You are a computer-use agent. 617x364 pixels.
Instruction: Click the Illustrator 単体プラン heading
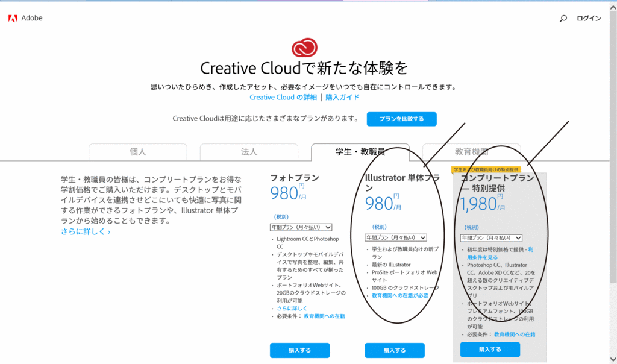402,183
